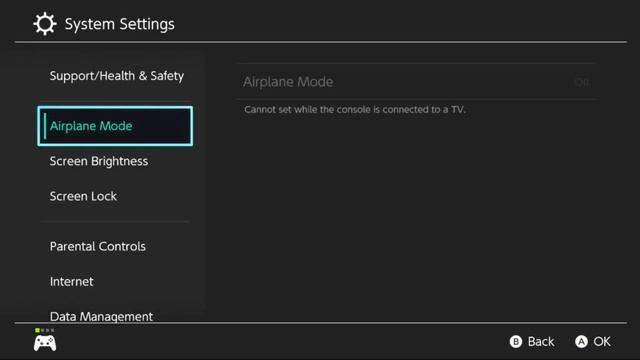Select the Airplane Mode row in right pane
The image size is (640, 360).
tap(416, 82)
